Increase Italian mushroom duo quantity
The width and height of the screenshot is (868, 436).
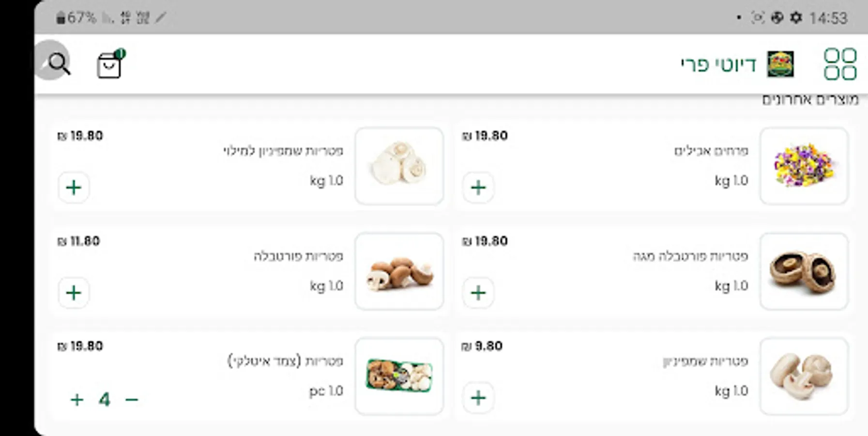click(77, 400)
